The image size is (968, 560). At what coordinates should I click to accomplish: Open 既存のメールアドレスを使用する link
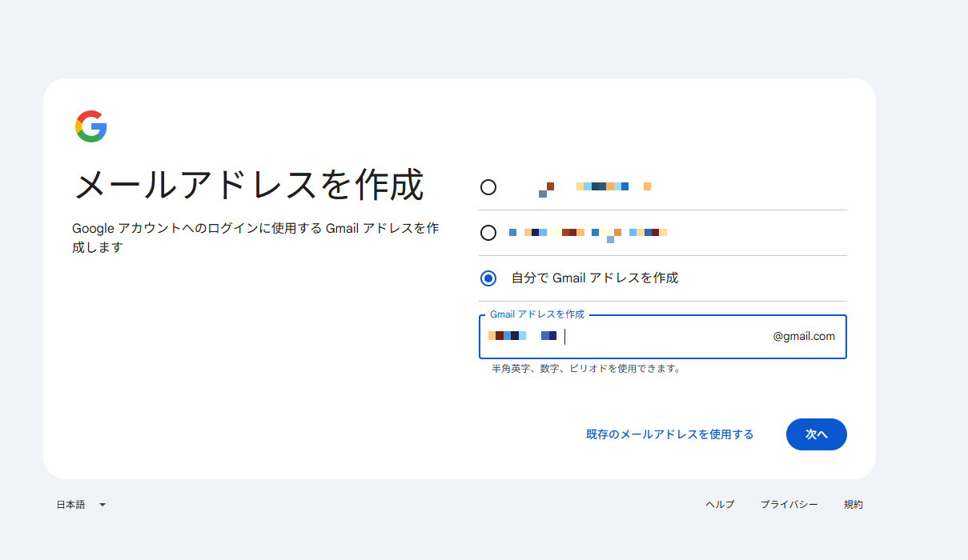point(670,434)
